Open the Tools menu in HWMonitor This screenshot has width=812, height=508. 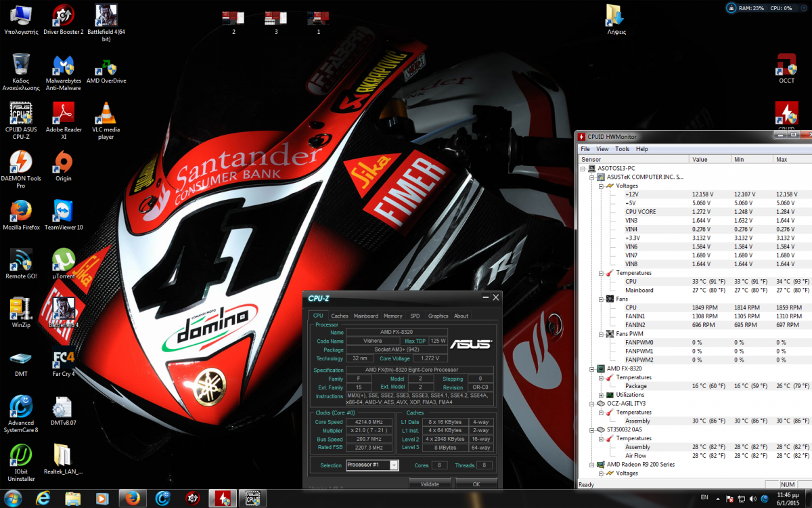(x=622, y=149)
